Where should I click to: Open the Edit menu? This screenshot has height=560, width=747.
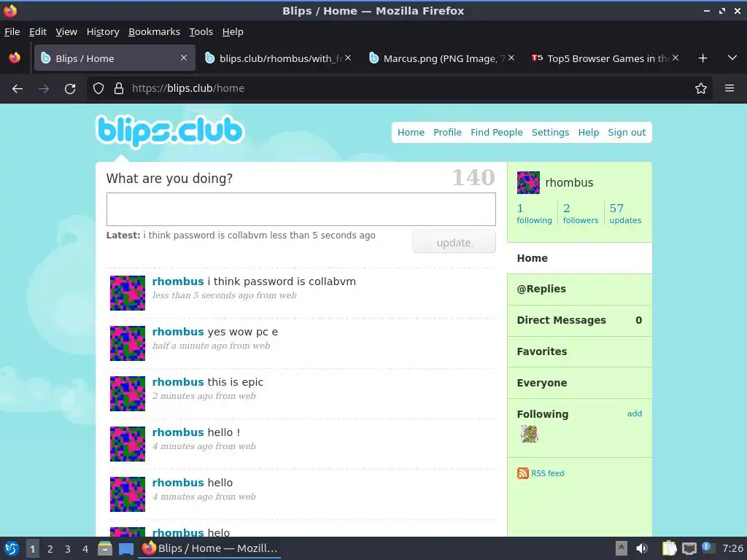(x=38, y=32)
